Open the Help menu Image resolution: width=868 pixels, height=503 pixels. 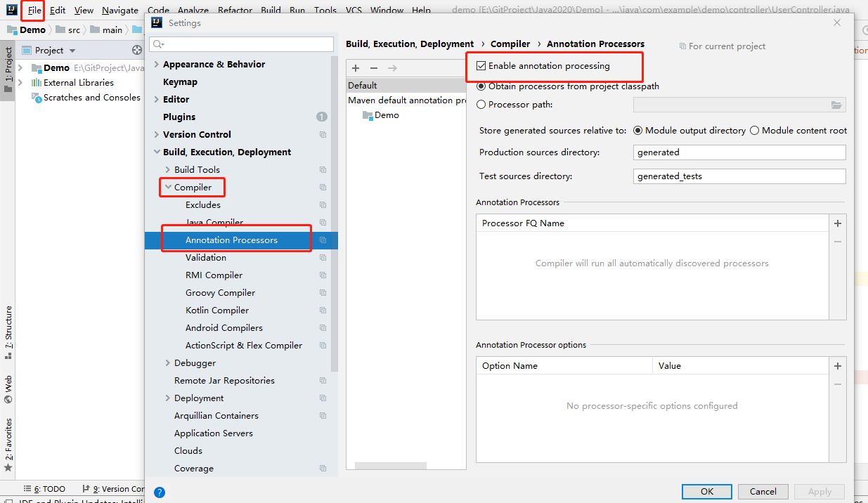[x=422, y=10]
